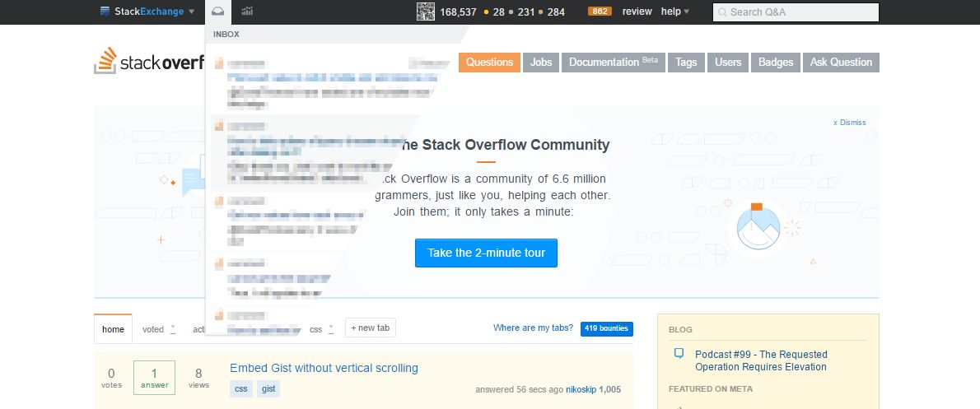Open the StackExchange site switcher

(147, 12)
